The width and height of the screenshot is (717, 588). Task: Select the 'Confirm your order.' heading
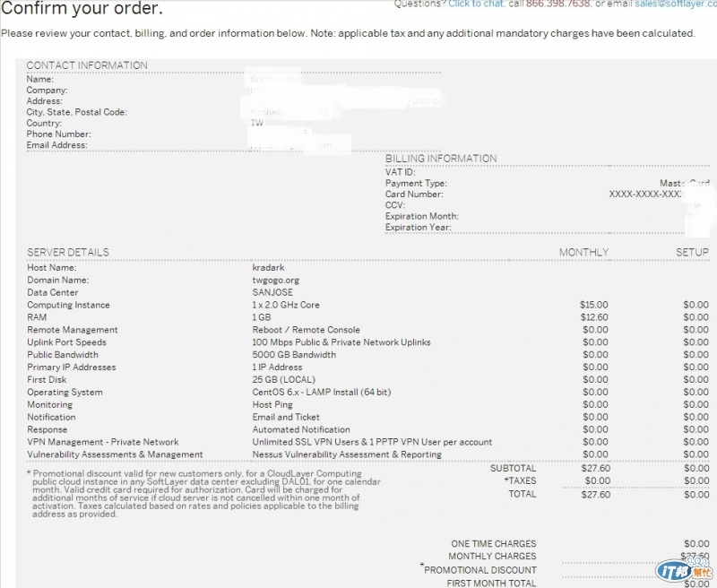click(82, 8)
